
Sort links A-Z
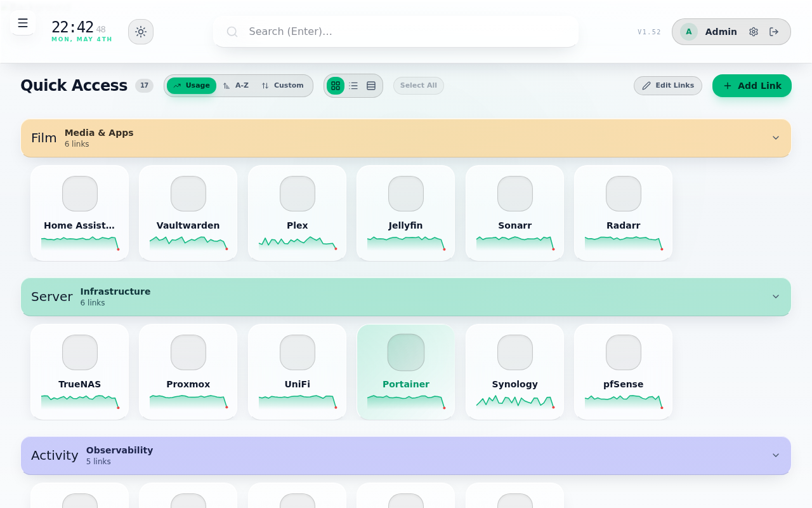(x=236, y=86)
